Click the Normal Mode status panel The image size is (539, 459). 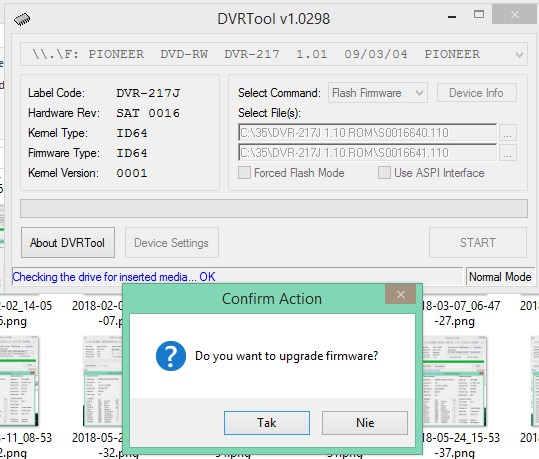pyautogui.click(x=500, y=277)
